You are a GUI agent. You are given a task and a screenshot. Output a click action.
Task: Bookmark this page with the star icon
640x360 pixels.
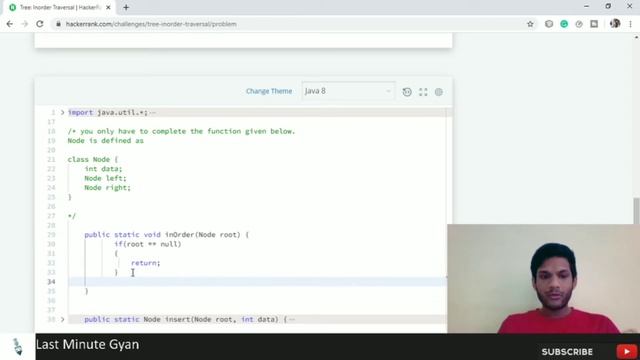pos(530,24)
